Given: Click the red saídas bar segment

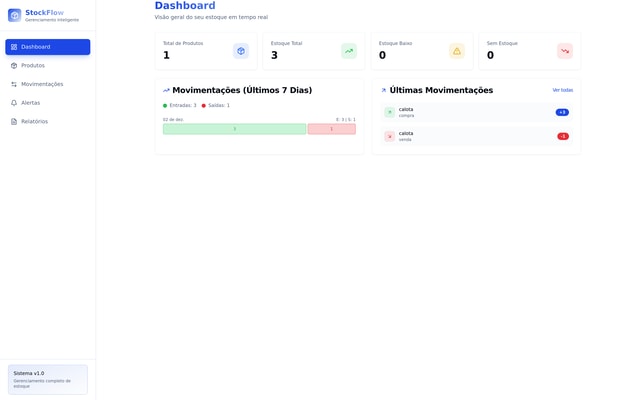Looking at the screenshot, I should tap(331, 129).
